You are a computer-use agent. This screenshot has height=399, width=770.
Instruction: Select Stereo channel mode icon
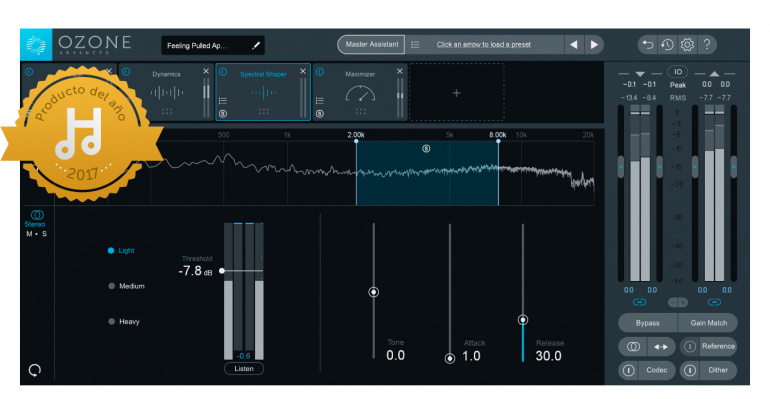[37, 215]
